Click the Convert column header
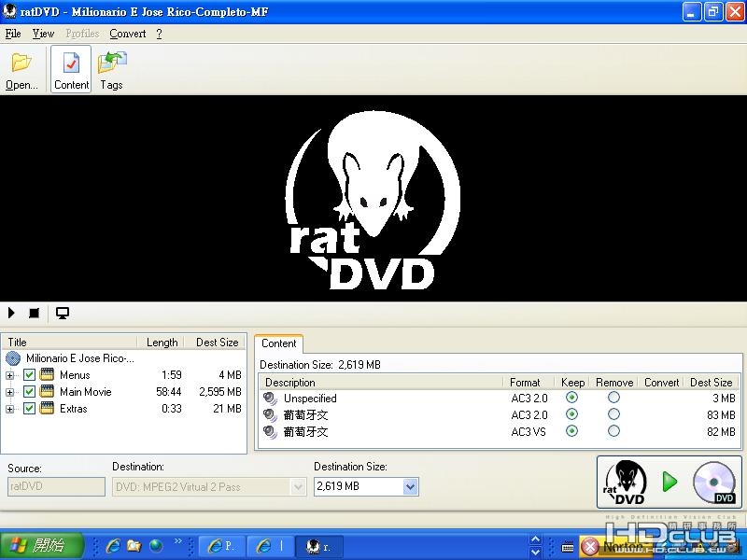The height and width of the screenshot is (560, 747). pos(662,383)
